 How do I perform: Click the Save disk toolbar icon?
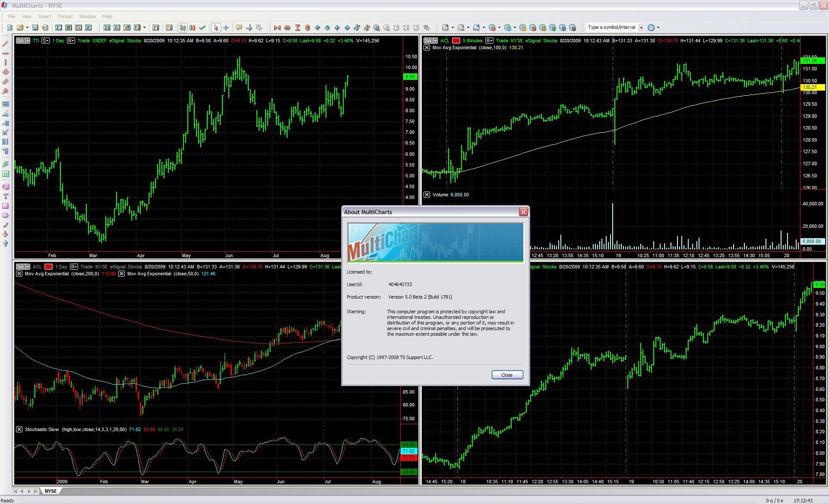click(35, 28)
